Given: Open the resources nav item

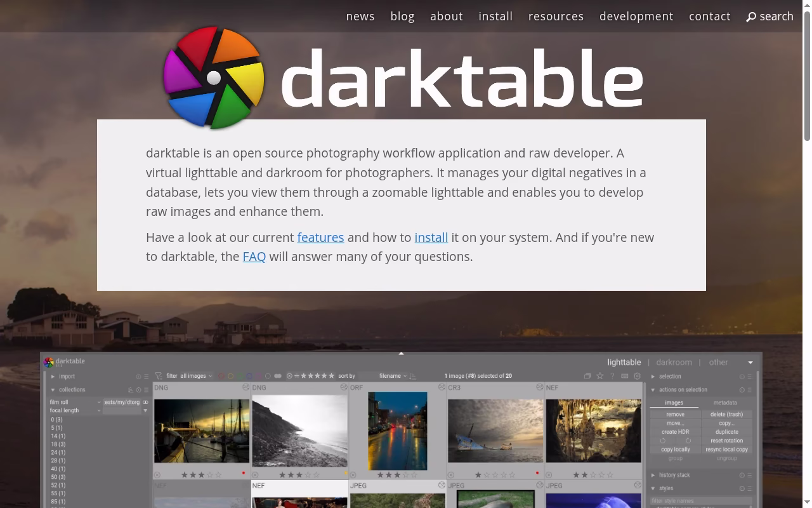Looking at the screenshot, I should point(556,17).
